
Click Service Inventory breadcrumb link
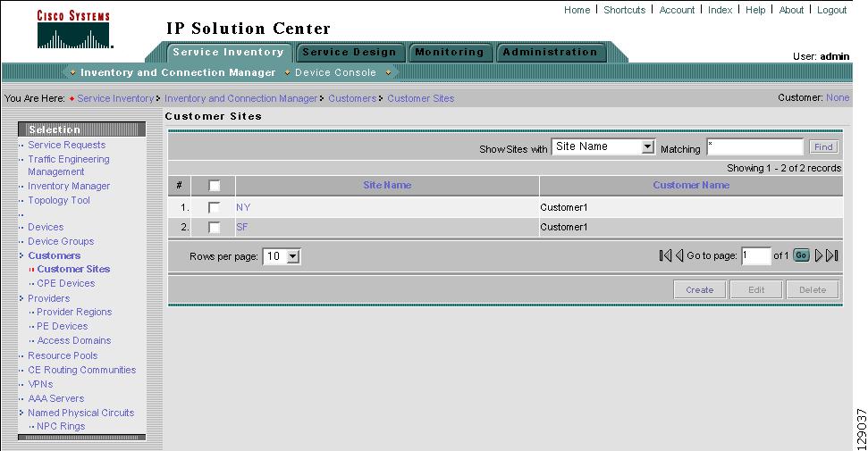point(115,98)
